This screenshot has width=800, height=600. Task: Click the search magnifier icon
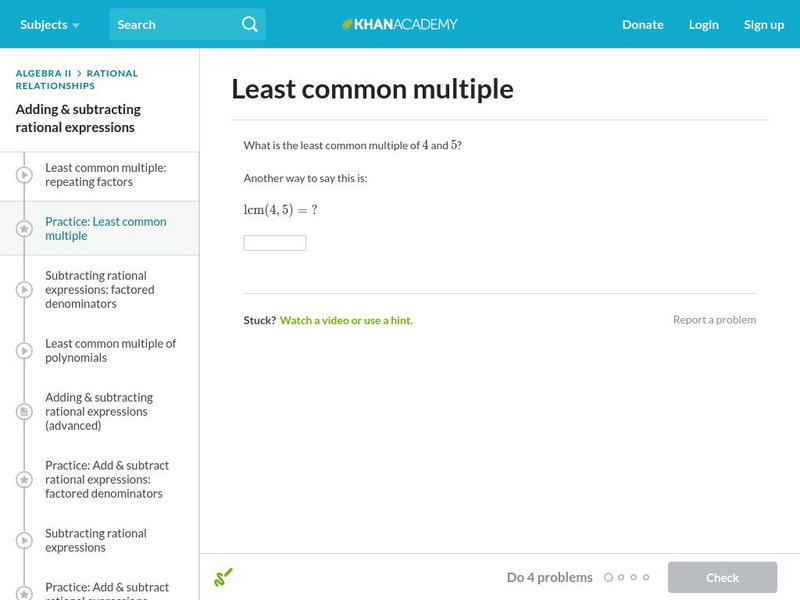[250, 24]
